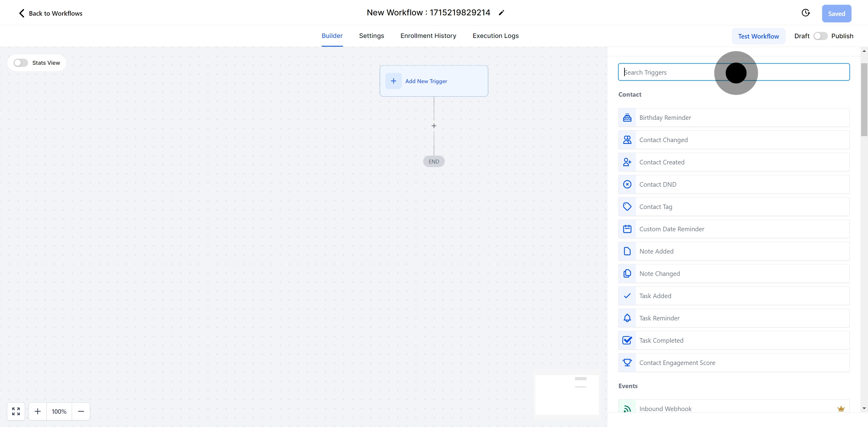Toggle the Draft/Publish switch

(820, 36)
